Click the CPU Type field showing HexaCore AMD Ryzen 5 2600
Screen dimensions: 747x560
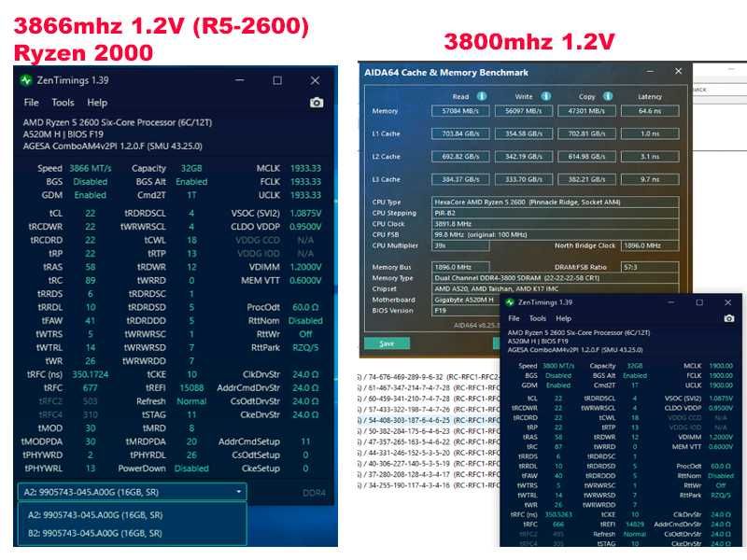[x=555, y=202]
